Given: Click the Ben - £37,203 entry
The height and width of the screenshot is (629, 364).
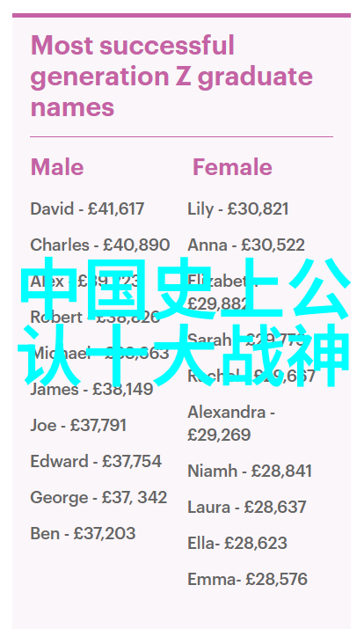Looking at the screenshot, I should coord(83,533).
